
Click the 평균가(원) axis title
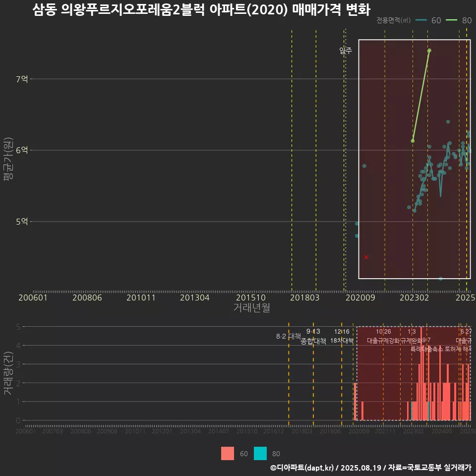click(x=8, y=159)
